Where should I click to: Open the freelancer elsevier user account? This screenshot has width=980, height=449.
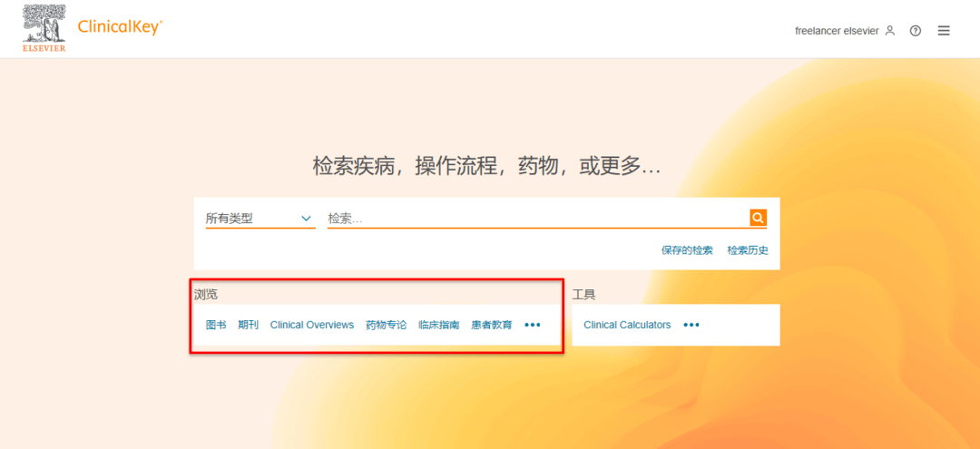(x=845, y=31)
